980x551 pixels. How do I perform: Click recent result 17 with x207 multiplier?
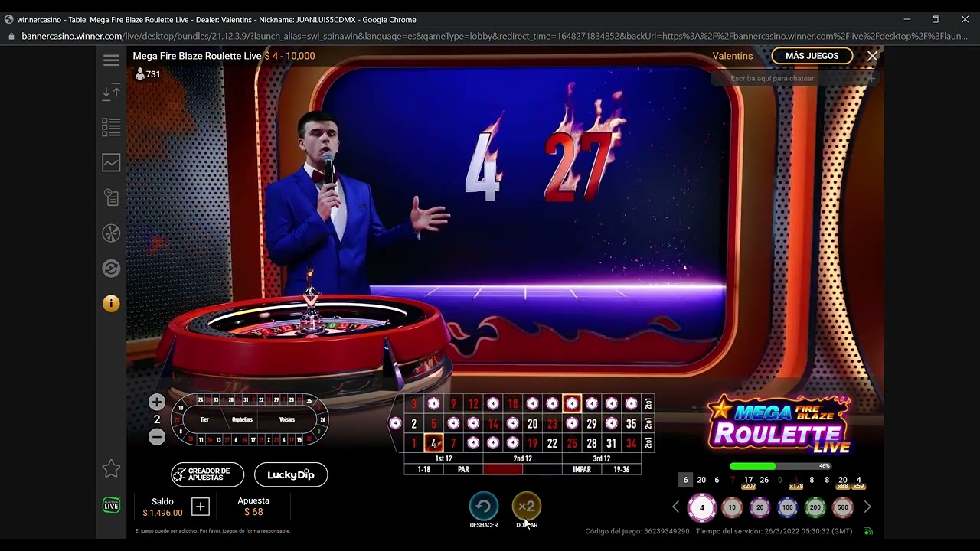pyautogui.click(x=748, y=481)
